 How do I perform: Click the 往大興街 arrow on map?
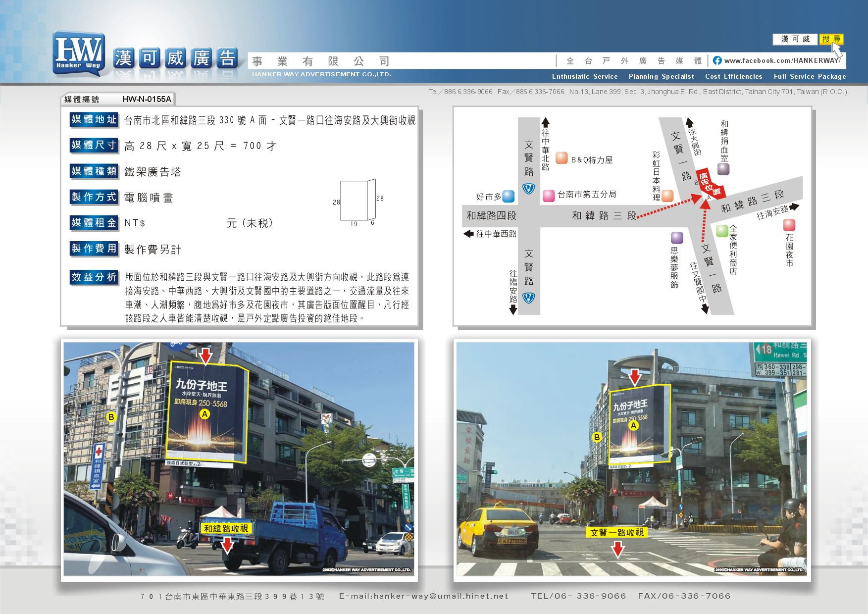click(x=689, y=123)
